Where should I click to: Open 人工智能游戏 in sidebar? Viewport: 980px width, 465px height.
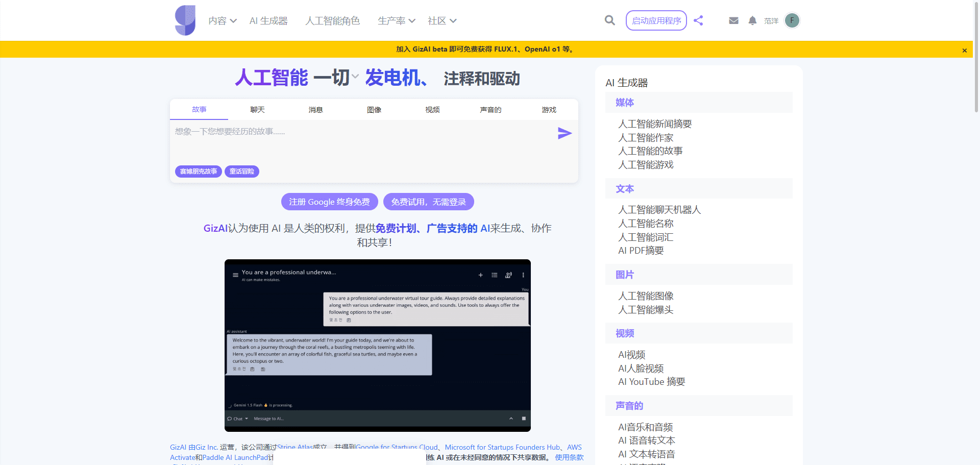tap(646, 165)
